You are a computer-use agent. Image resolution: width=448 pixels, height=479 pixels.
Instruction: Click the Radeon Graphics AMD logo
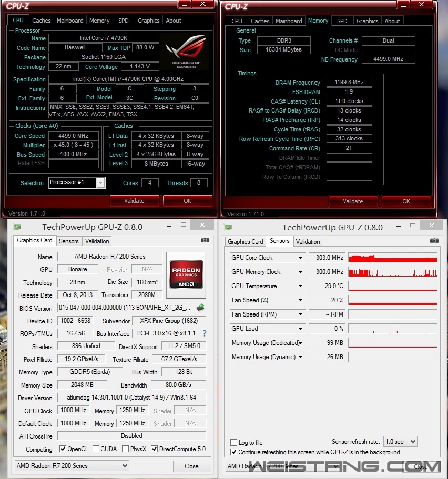186,274
